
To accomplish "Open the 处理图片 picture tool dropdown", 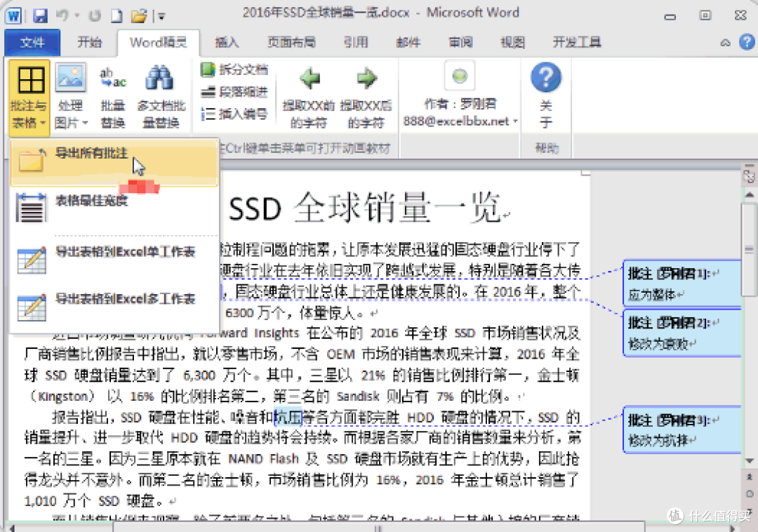I will click(71, 97).
